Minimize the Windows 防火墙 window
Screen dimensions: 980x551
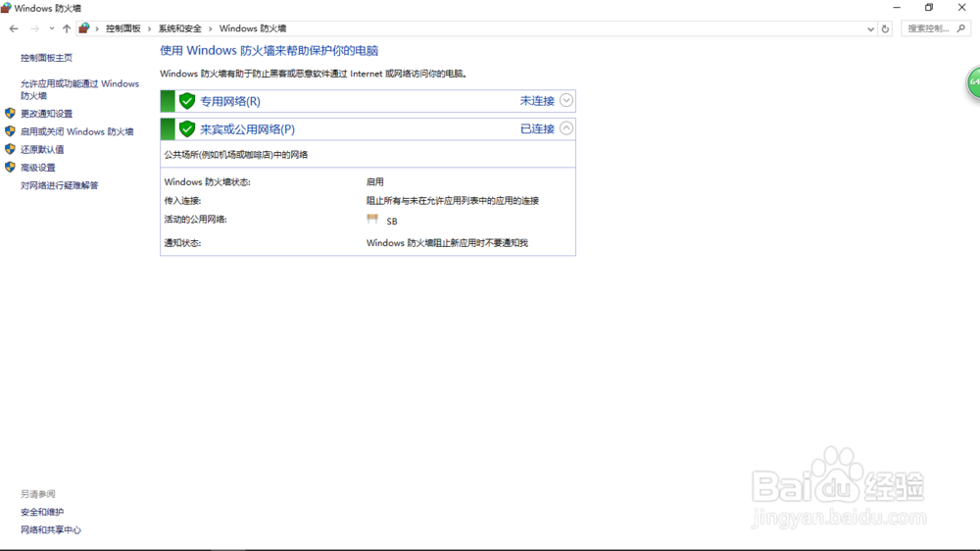tap(897, 8)
